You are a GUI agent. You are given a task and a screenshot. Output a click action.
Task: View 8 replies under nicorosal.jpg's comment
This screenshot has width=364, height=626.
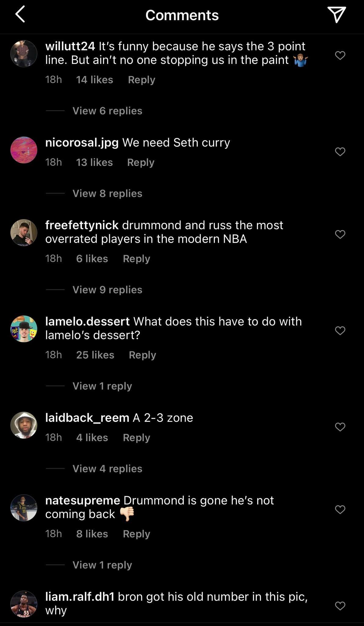click(x=107, y=193)
